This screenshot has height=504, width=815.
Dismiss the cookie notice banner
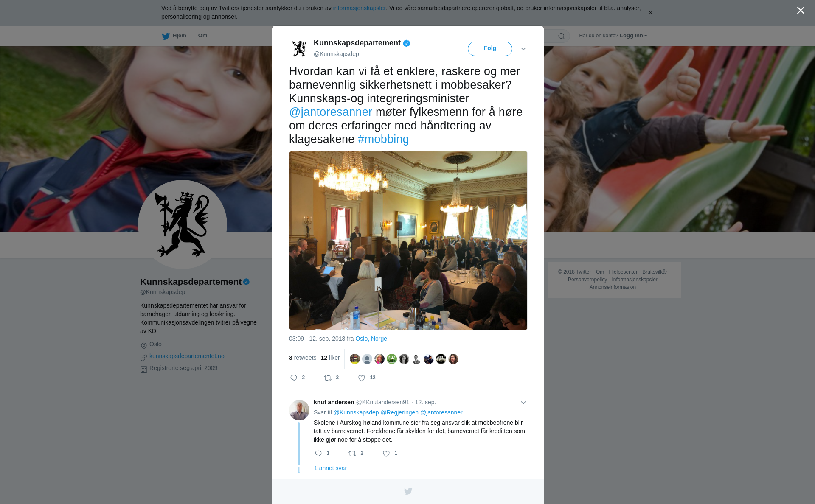pyautogui.click(x=650, y=13)
